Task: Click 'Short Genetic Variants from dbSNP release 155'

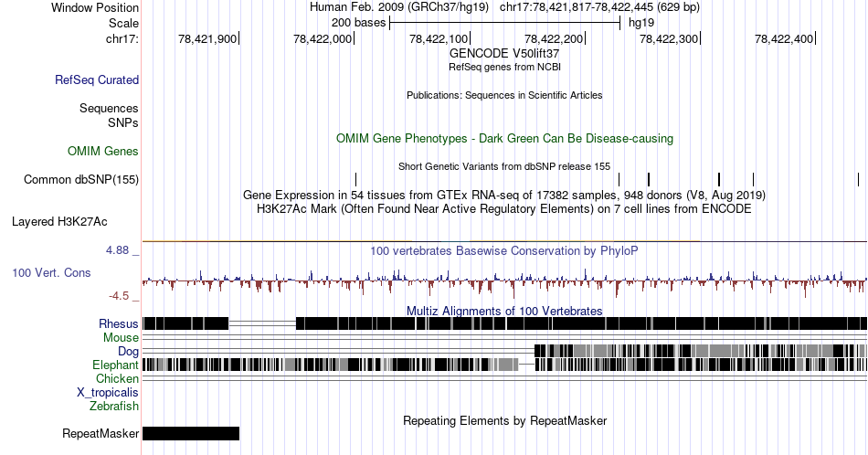Action: coord(504,166)
